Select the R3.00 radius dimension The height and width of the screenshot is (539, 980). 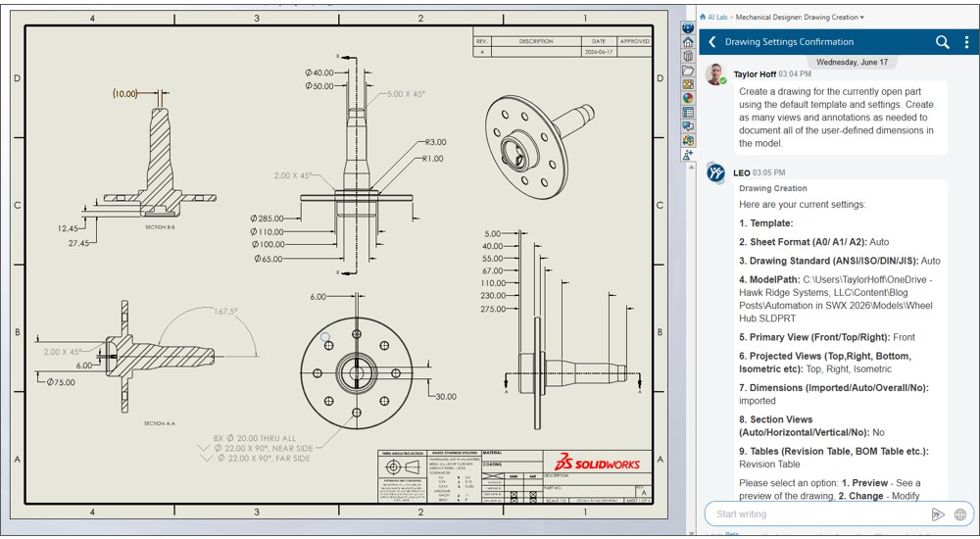(436, 142)
